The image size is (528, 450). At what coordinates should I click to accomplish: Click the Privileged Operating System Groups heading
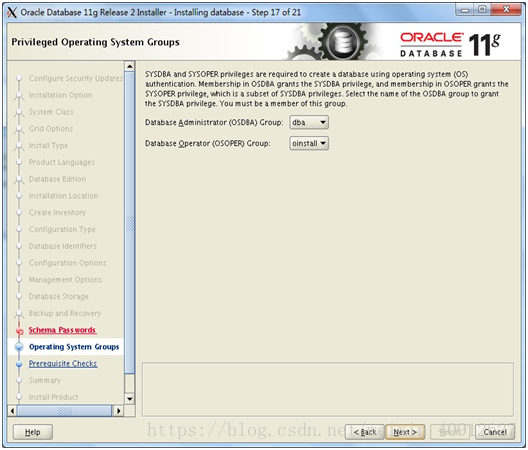(96, 42)
